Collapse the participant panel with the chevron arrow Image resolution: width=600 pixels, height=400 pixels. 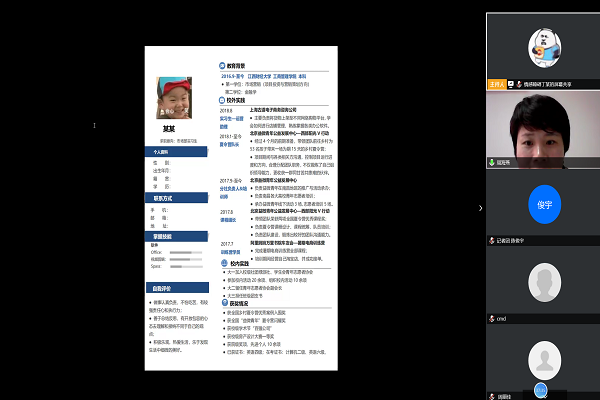(481, 208)
